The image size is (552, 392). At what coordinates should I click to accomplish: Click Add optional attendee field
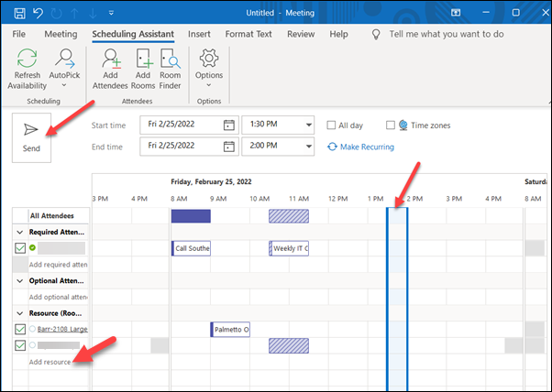[58, 297]
